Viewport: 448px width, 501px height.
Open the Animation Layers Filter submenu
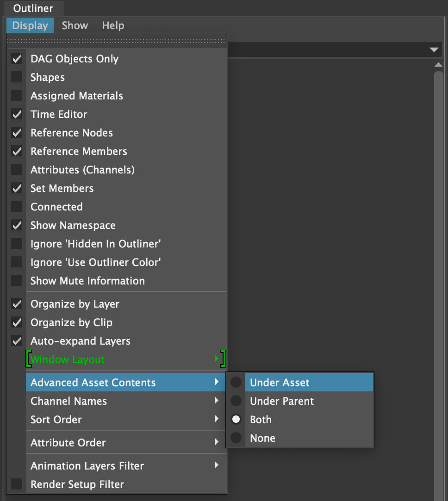tap(126, 465)
